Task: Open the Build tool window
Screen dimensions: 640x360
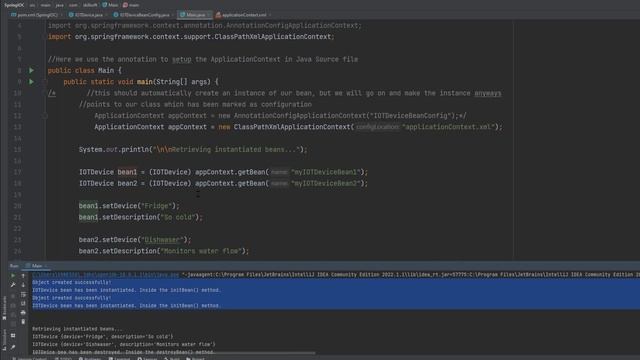Action: pos(172,359)
